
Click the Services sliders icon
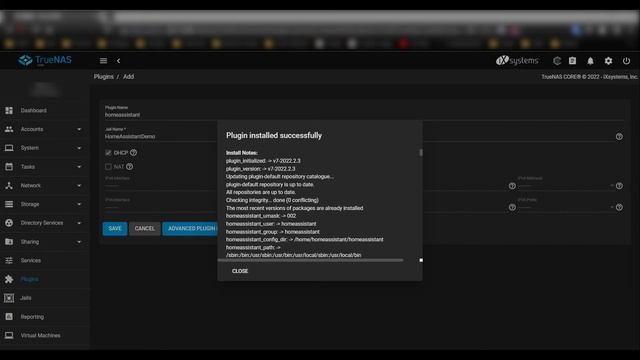(9, 260)
